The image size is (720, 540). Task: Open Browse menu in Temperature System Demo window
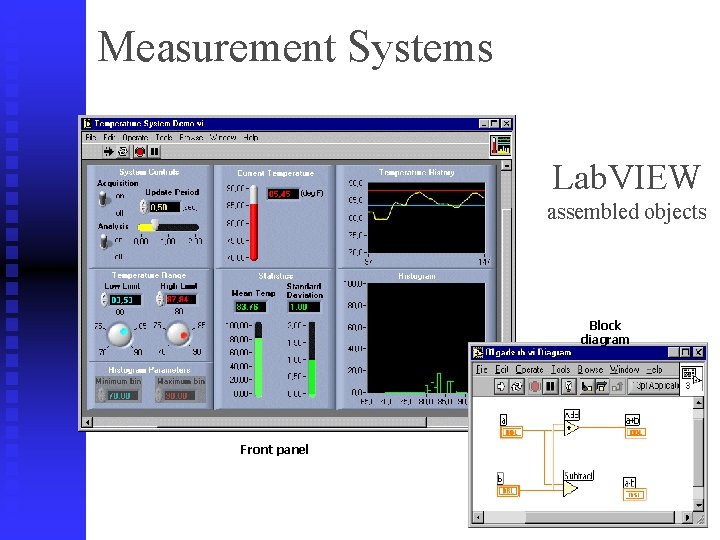(191, 137)
